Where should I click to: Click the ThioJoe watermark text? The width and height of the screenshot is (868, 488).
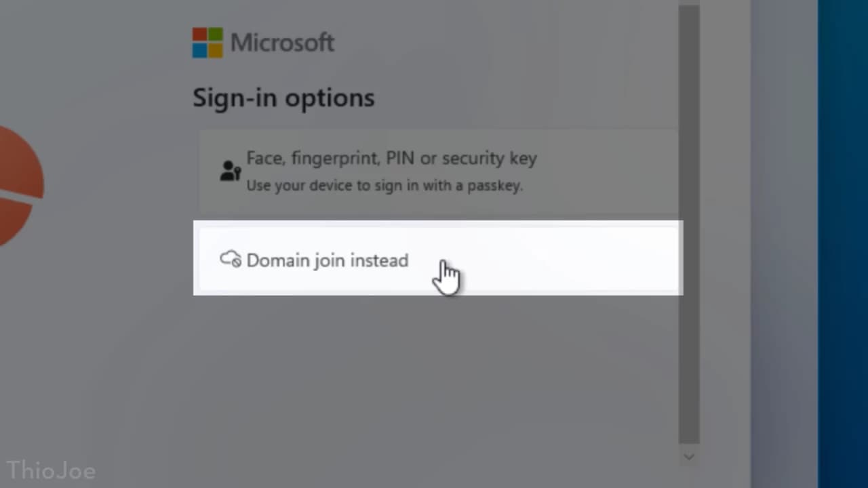(x=51, y=470)
